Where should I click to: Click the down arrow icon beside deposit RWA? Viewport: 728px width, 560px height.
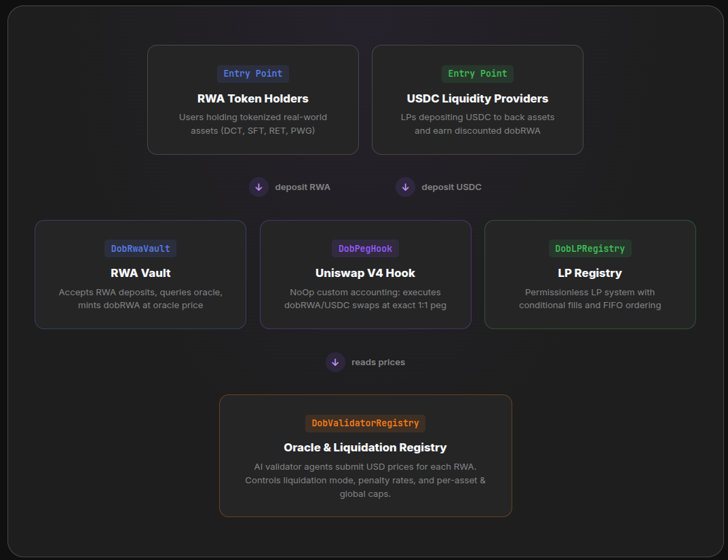click(x=258, y=187)
